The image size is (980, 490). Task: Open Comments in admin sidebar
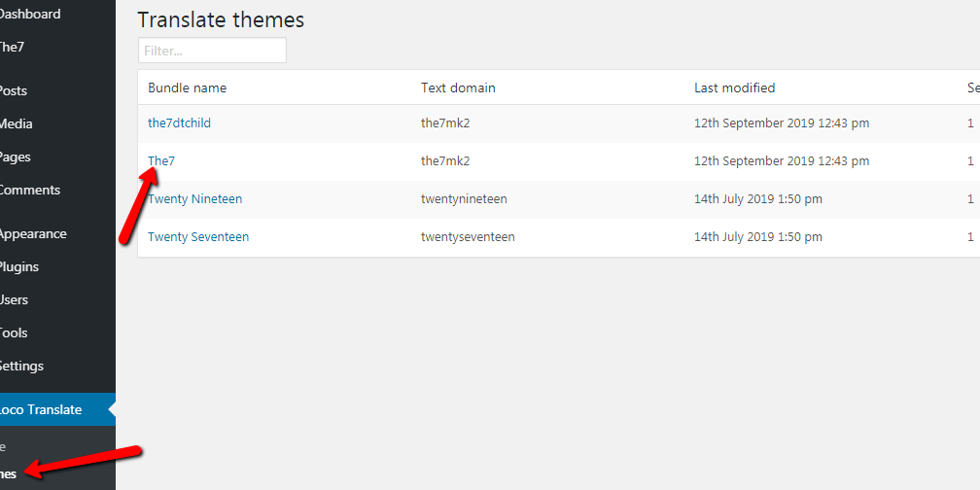coord(29,191)
